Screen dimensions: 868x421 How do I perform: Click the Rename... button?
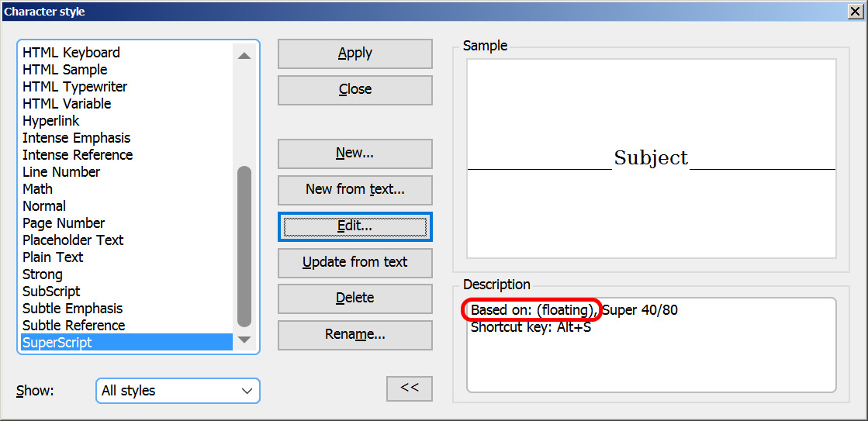[354, 335]
